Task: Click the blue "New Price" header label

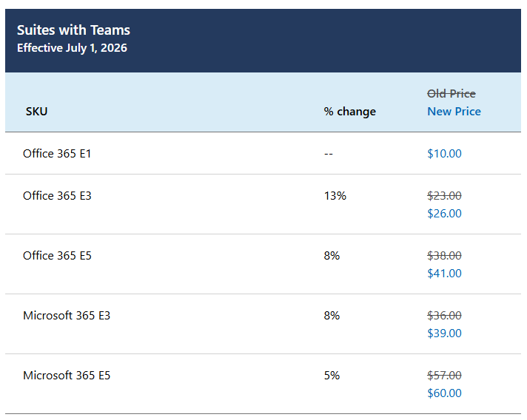Action: [x=454, y=112]
